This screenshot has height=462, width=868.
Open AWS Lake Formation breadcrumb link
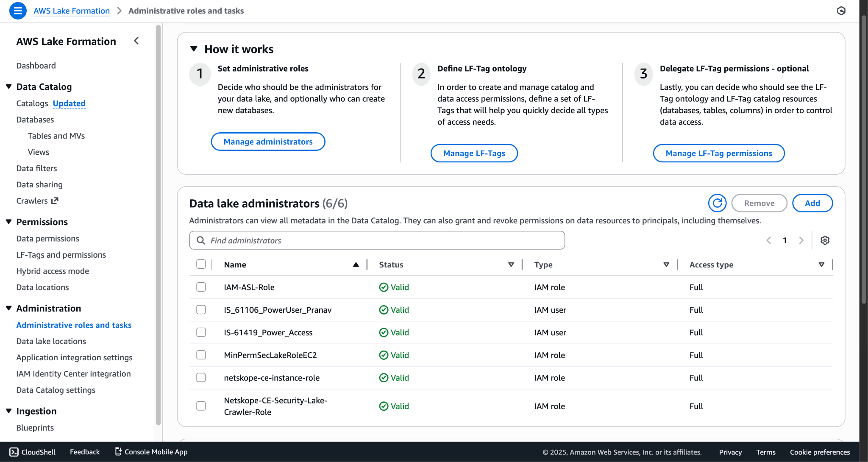(x=72, y=11)
